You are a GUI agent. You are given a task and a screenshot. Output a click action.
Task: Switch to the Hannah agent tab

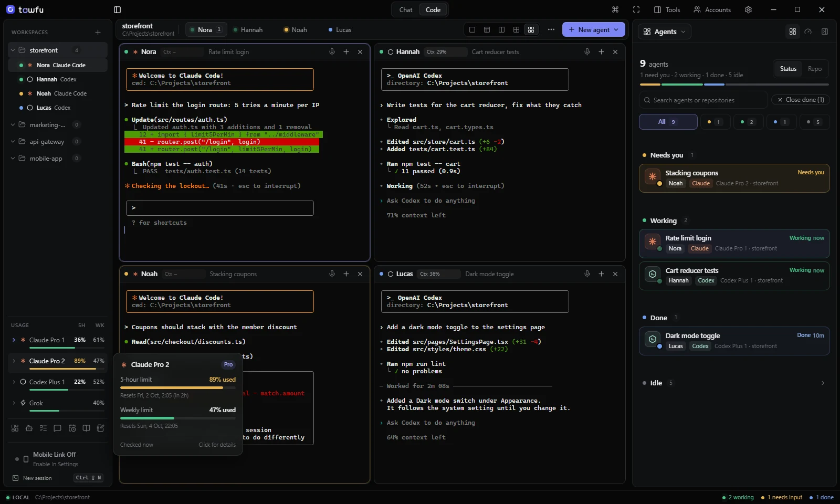coord(248,30)
